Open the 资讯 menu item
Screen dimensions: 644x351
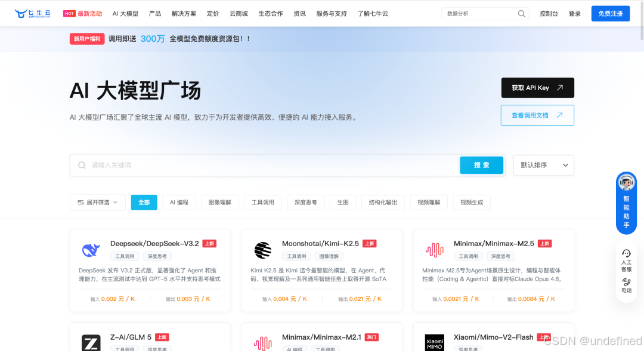click(x=299, y=14)
